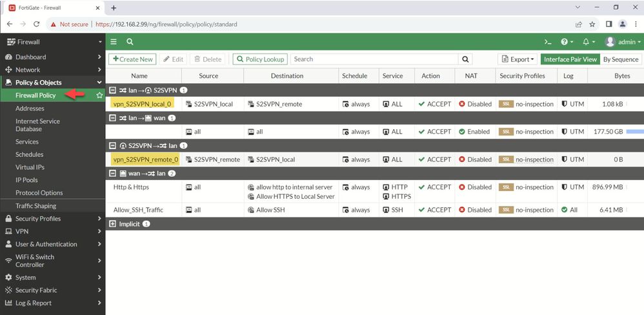Open the admin user menu
644x315 pixels.
[x=623, y=42]
